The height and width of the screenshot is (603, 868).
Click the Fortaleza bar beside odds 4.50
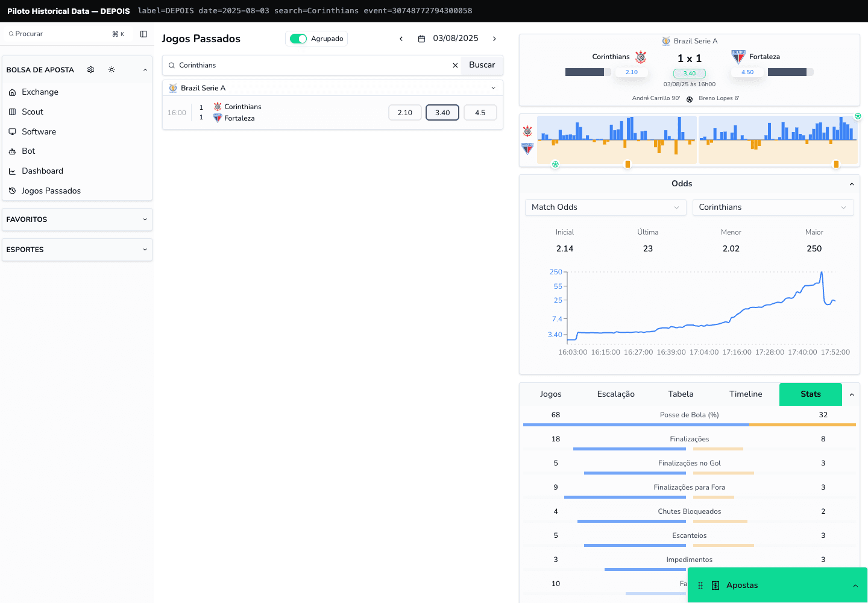tap(791, 72)
